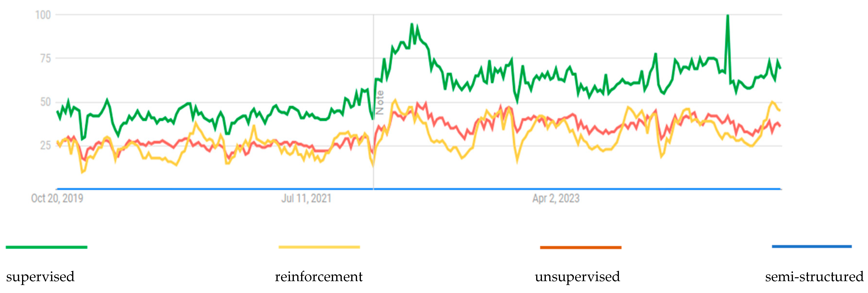Click the 'Apr 2, 2023' date label
868x293 pixels.
pyautogui.click(x=556, y=198)
